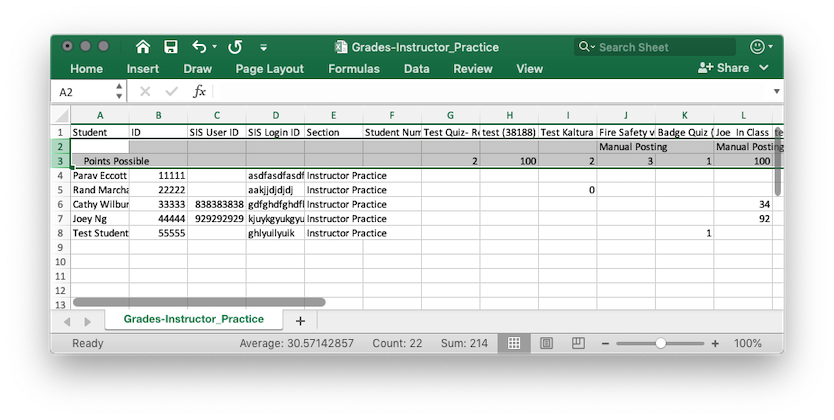Switch to Normal view in status bar
Screen dimensions: 834x420
[513, 343]
